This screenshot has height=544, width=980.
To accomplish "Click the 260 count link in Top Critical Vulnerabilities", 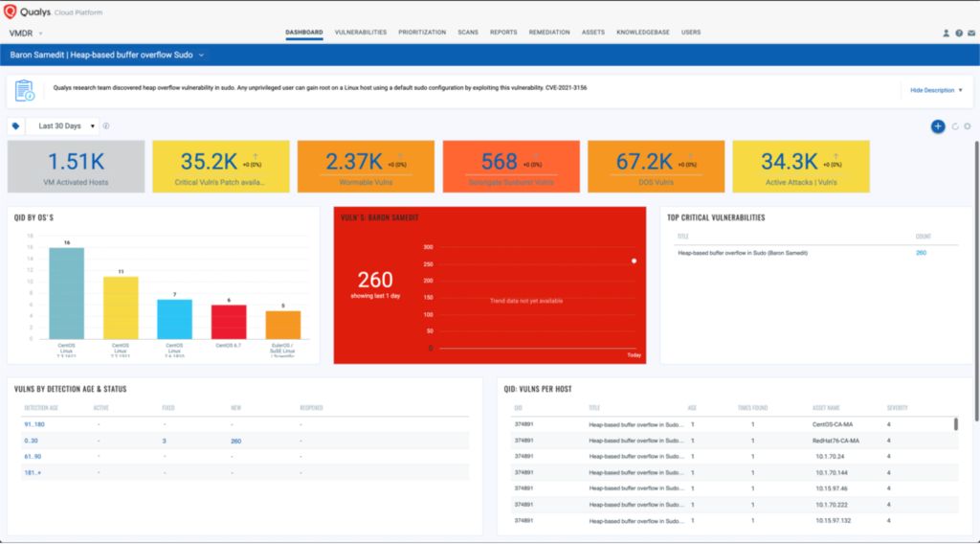I will tap(921, 253).
